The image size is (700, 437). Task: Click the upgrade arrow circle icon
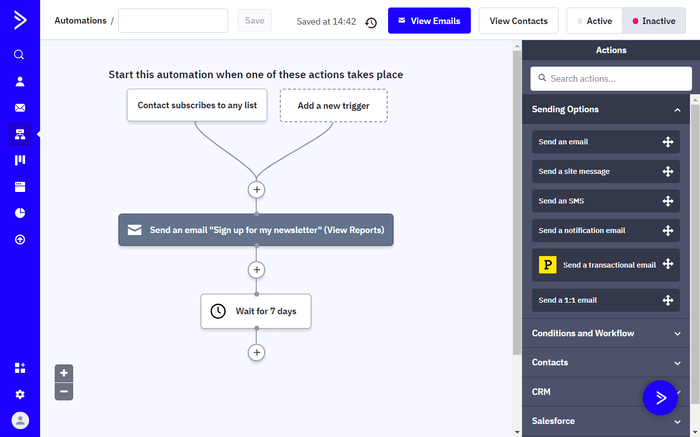click(20, 240)
